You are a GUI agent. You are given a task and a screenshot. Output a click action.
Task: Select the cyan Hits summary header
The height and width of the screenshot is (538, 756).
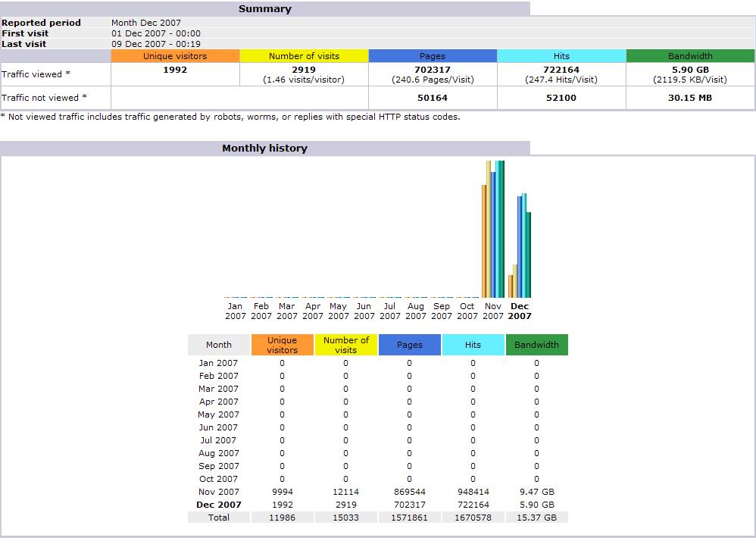click(x=561, y=56)
